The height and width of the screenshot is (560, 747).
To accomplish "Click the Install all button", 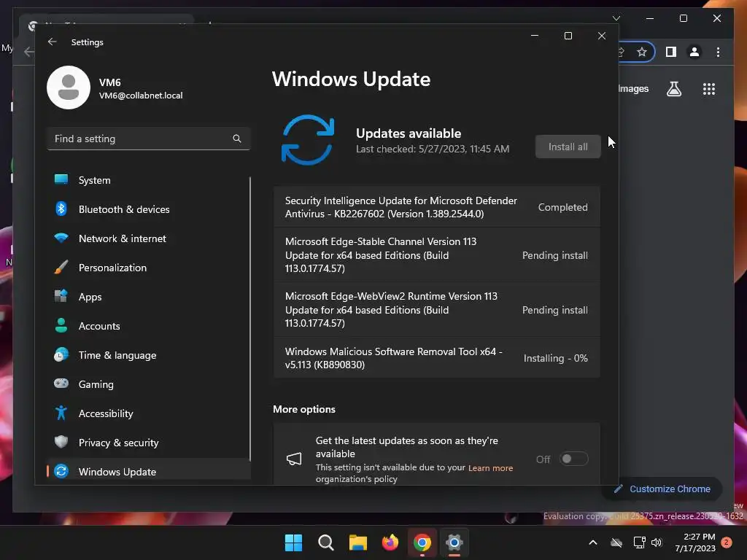I will pos(568,147).
